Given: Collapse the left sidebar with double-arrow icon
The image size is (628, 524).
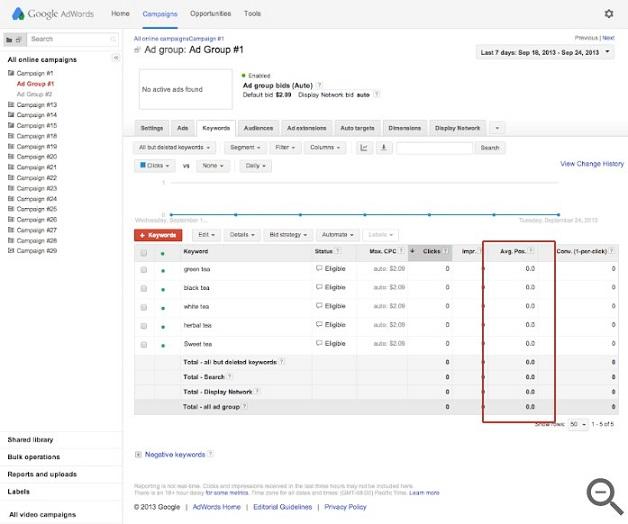Looking at the screenshot, I should tap(115, 58).
